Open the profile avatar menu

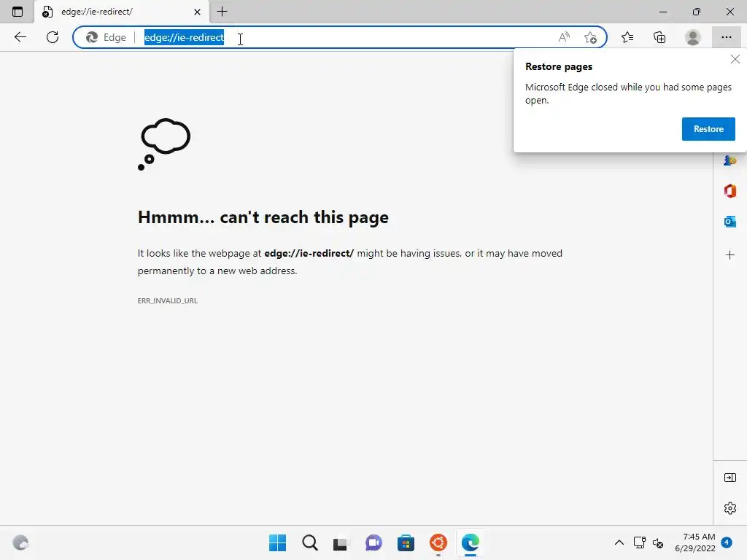coord(693,37)
